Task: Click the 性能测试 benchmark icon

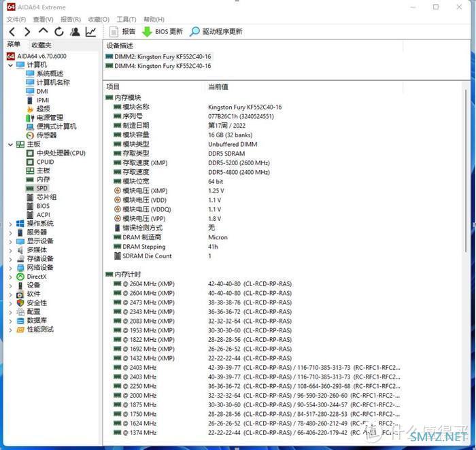Action: tap(20, 330)
